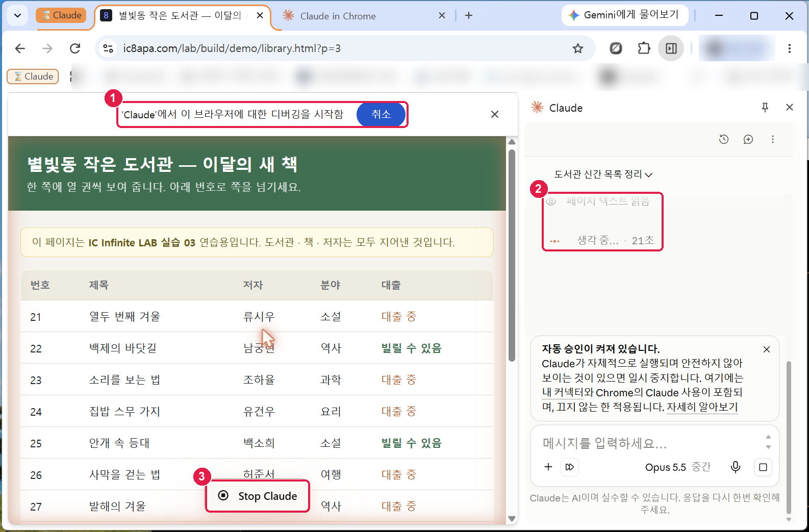Click the page scrollbar up arrow

tap(512, 142)
